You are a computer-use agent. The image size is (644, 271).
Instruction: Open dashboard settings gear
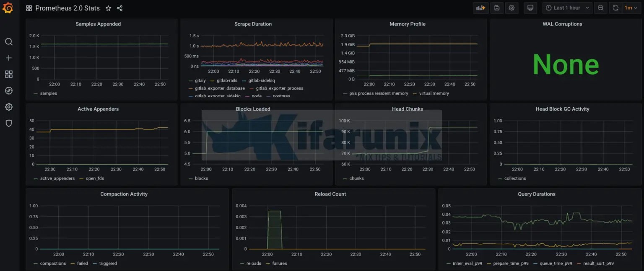tap(512, 8)
